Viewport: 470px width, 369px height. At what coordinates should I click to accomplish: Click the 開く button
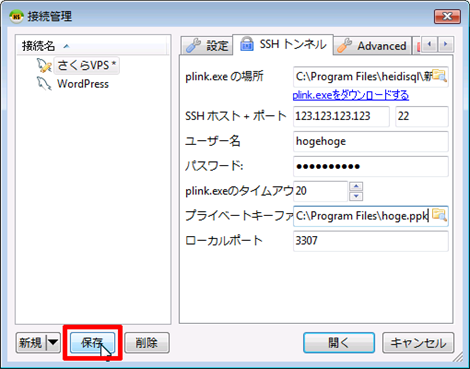pyautogui.click(x=339, y=342)
